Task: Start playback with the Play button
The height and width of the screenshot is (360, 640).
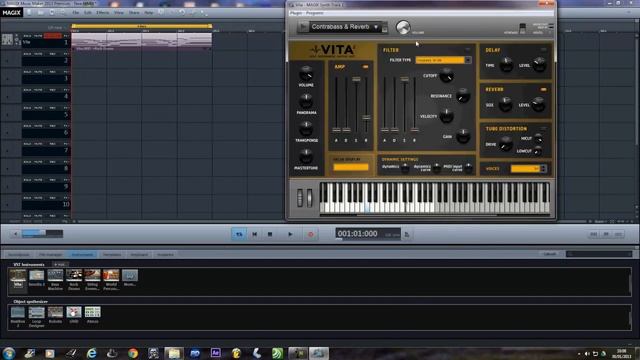Action: [290, 234]
